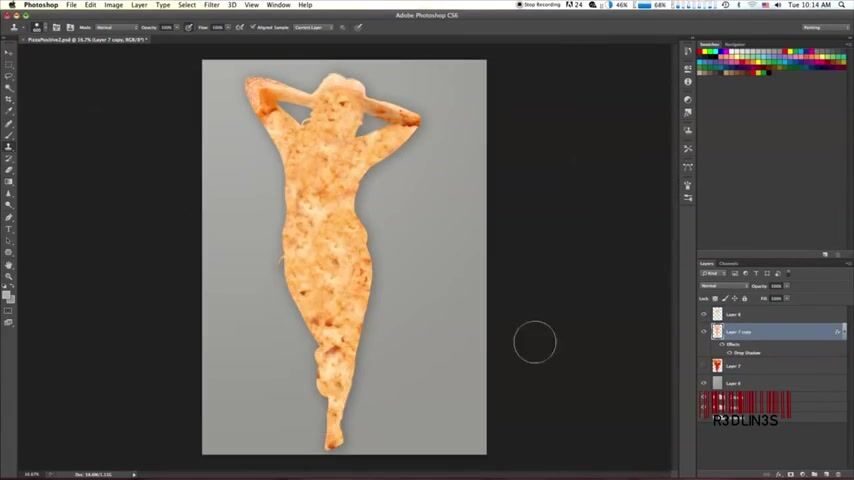This screenshot has width=854, height=480.
Task: Click the add layer style fx icon
Action: 778,474
